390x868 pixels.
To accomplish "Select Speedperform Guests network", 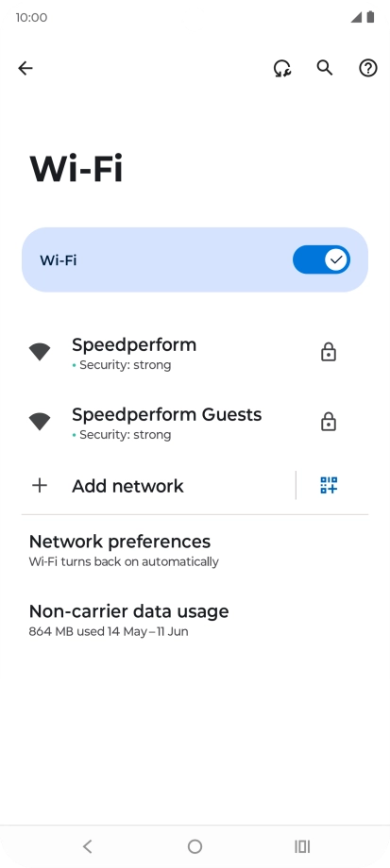I will 195,423.
